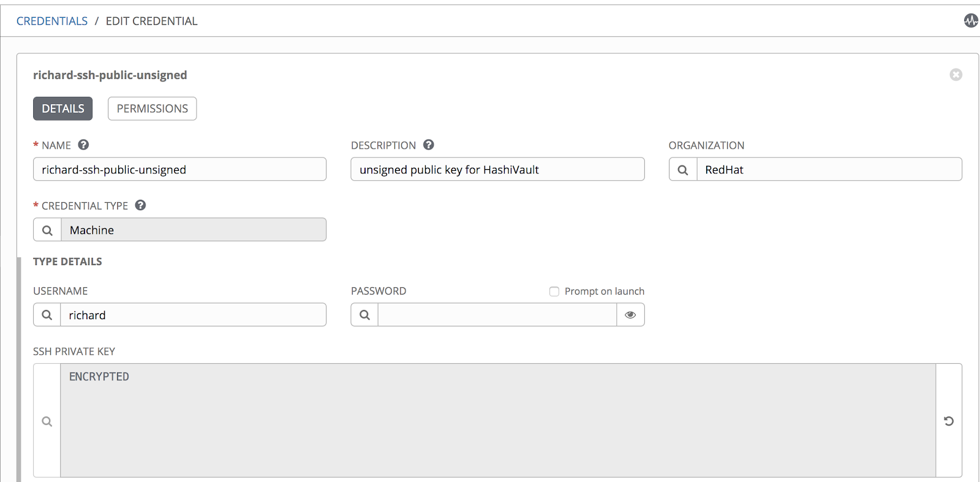Show password with the eye icon
Screen dimensions: 980x482
[x=630, y=315]
